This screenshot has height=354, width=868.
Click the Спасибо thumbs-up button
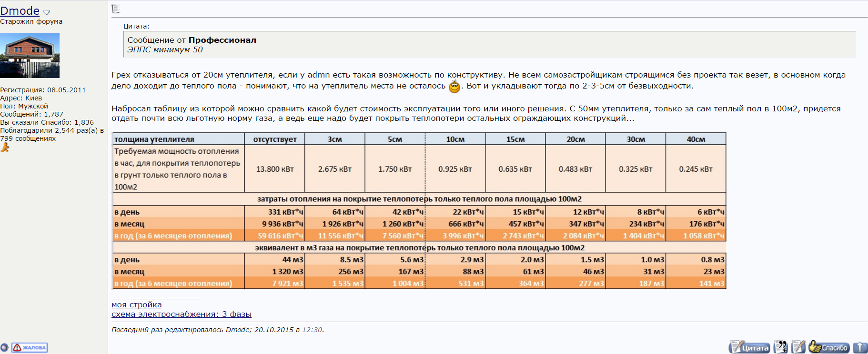pos(828,347)
